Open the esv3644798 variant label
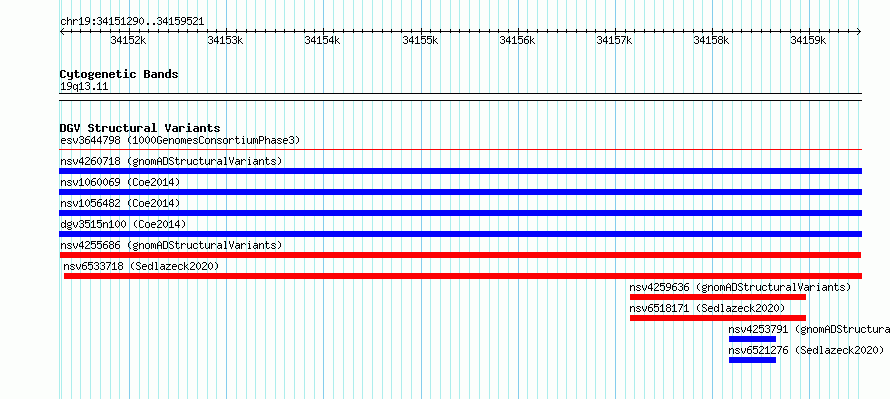Viewport: 890px width, 399px height. (x=180, y=140)
